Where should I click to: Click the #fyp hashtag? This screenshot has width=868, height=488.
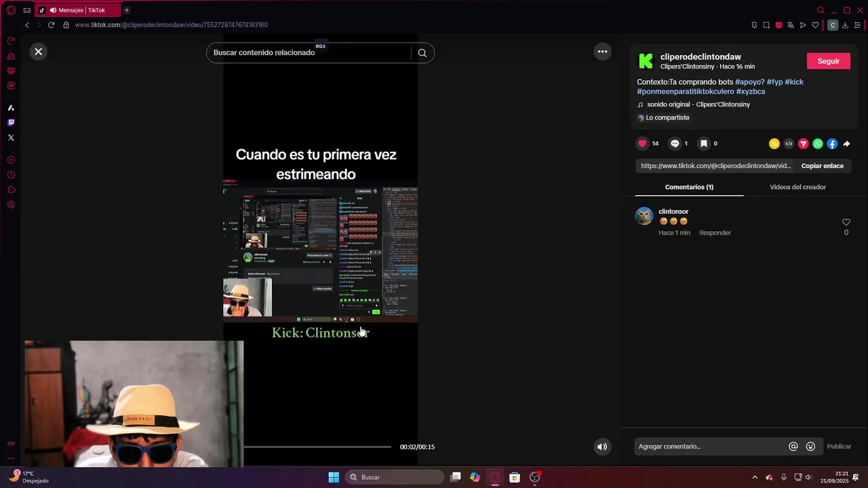[774, 82]
